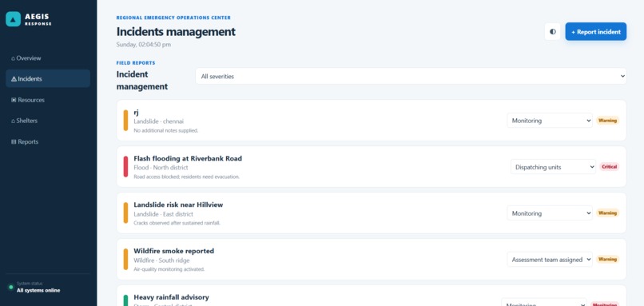Open the Overview page in sidebar
The height and width of the screenshot is (306, 644).
coord(48,58)
